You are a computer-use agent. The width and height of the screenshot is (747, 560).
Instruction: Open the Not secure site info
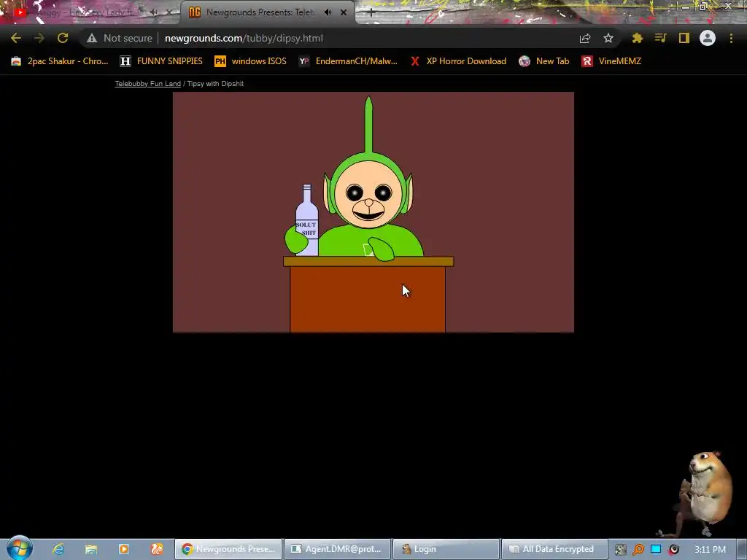tap(120, 38)
